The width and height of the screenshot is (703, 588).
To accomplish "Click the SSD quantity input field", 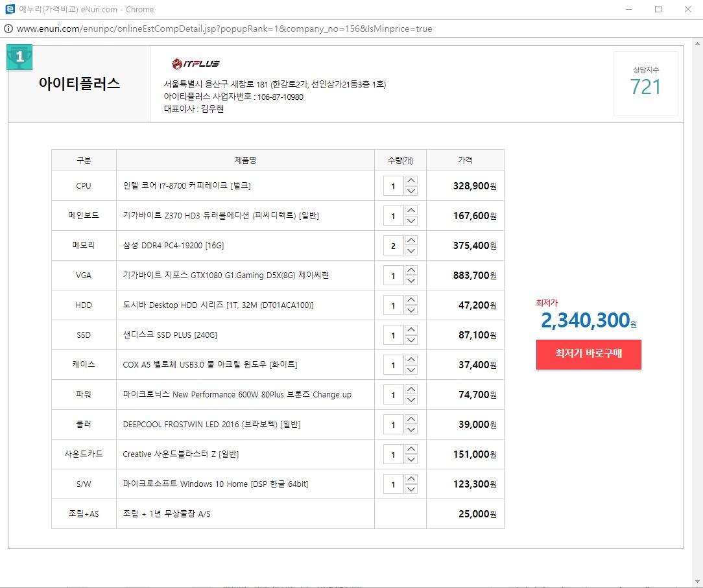I will tap(394, 335).
